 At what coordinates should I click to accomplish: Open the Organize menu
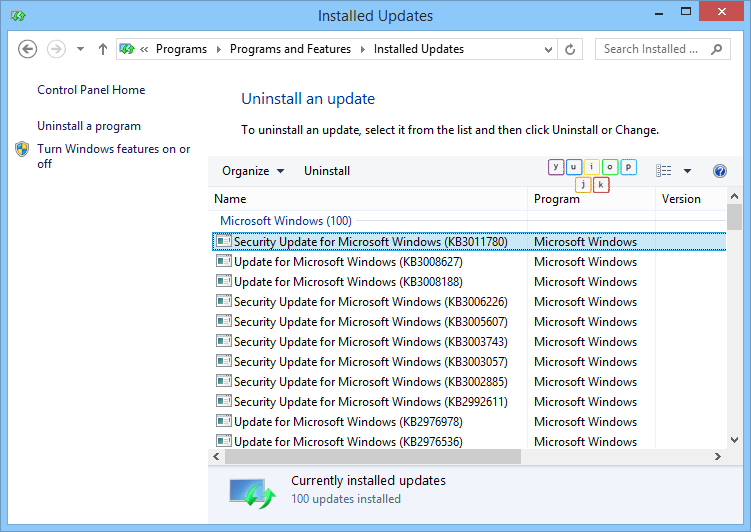253,171
